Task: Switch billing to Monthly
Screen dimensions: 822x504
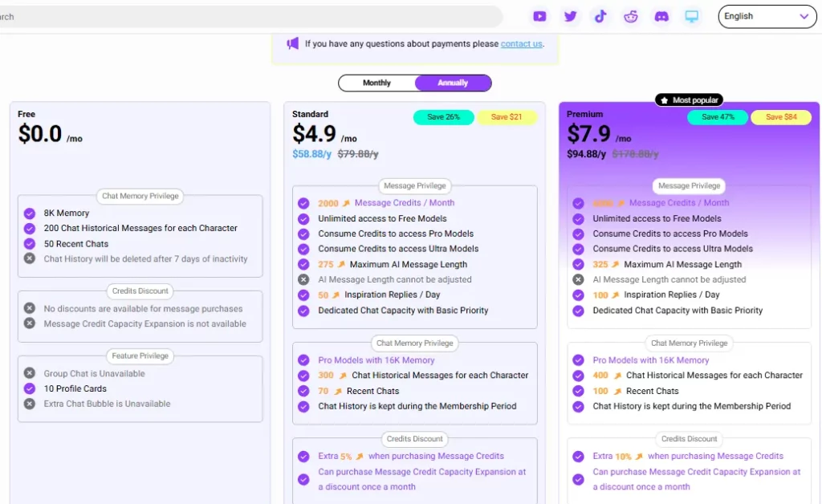Action: (x=377, y=83)
